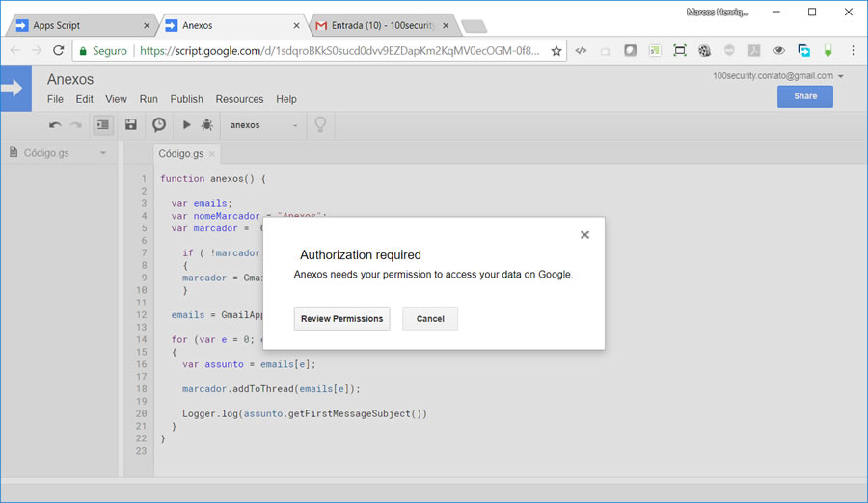Go forward in browser history
The height and width of the screenshot is (503, 868).
click(37, 50)
